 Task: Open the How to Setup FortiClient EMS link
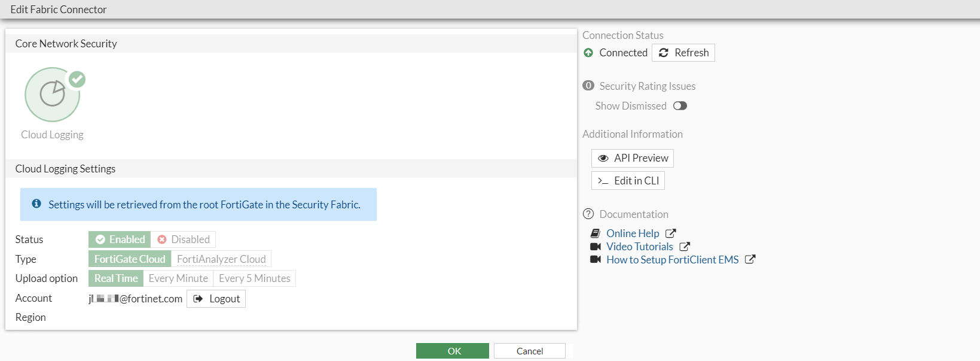672,260
